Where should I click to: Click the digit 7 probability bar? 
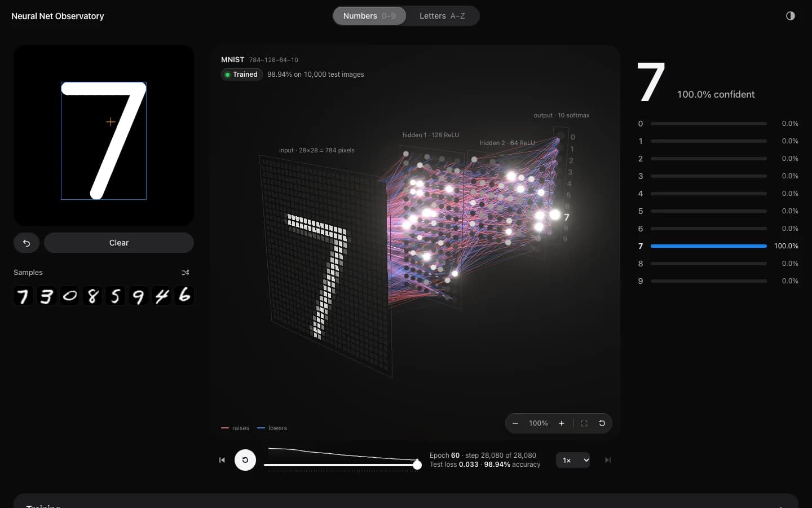(709, 246)
